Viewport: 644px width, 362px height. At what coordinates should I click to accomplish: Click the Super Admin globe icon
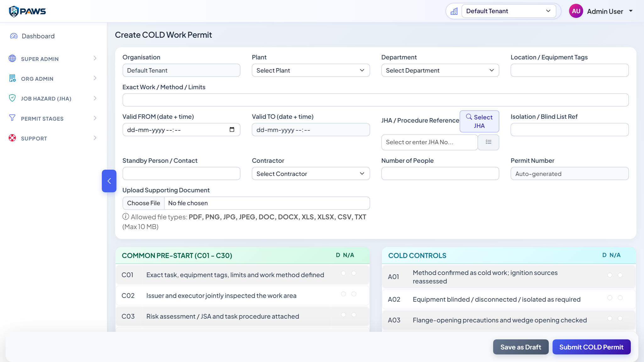(12, 58)
